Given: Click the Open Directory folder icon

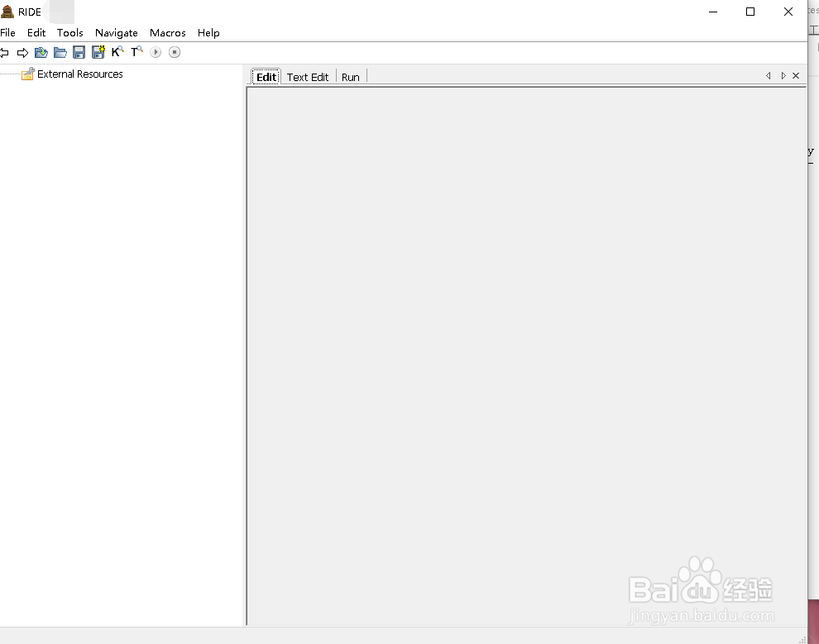Looking at the screenshot, I should click(x=60, y=52).
